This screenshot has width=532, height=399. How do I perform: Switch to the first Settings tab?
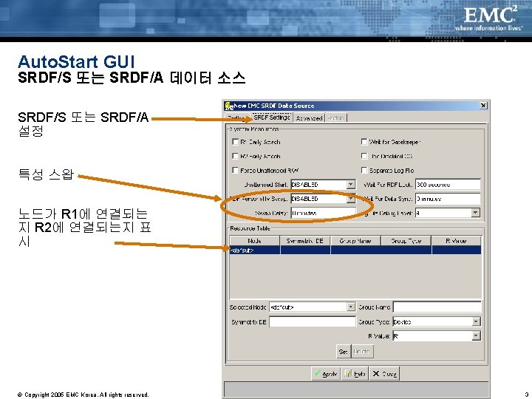click(x=238, y=118)
